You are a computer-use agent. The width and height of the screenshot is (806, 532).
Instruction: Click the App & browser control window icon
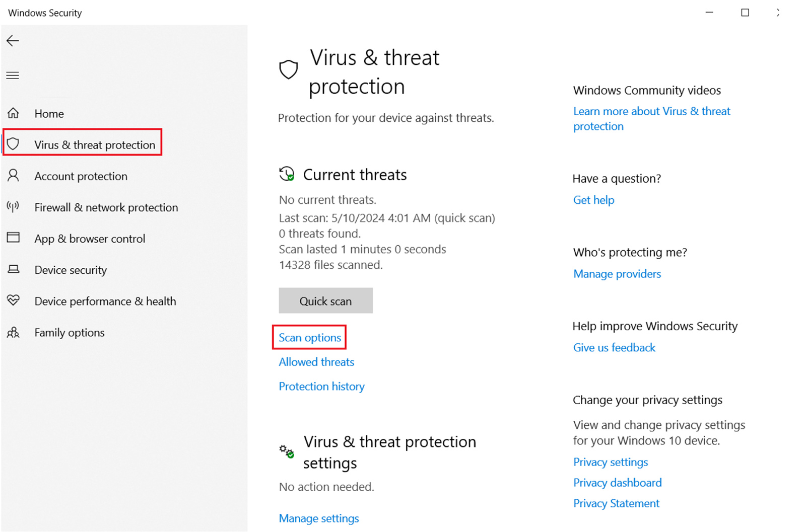click(x=13, y=238)
